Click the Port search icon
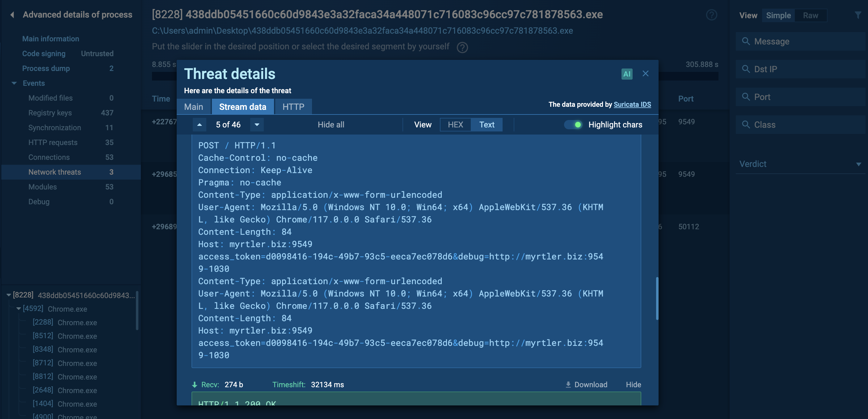The width and height of the screenshot is (868, 419). (x=746, y=97)
